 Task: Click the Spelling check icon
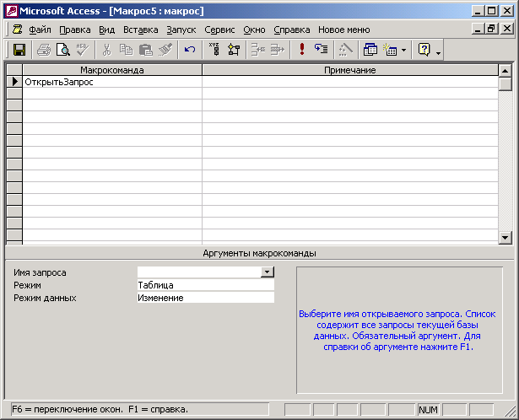82,50
